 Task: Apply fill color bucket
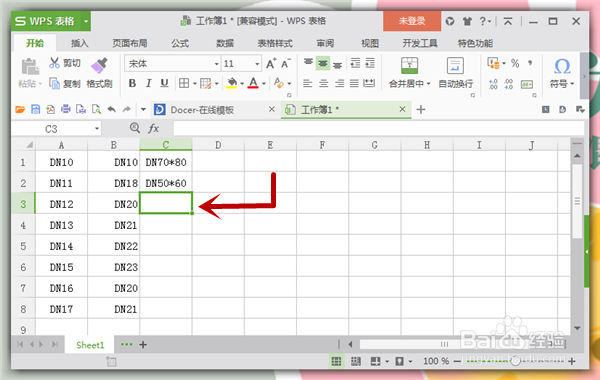[x=232, y=83]
